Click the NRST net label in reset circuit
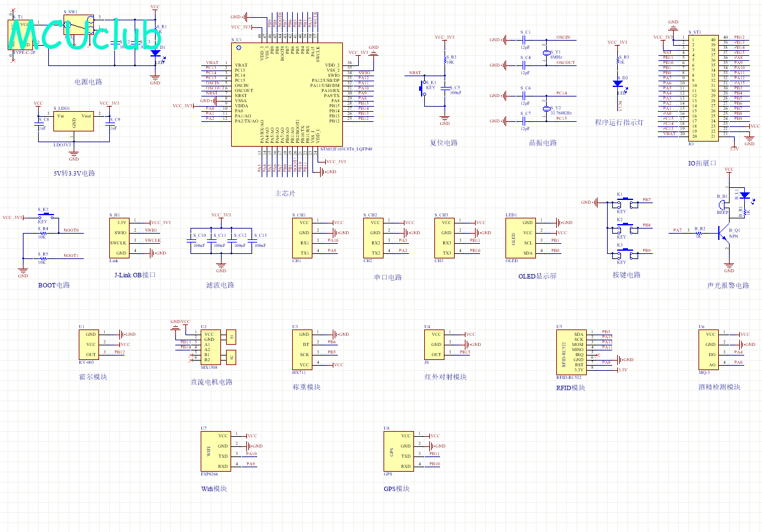The height and width of the screenshot is (532, 762). click(415, 74)
